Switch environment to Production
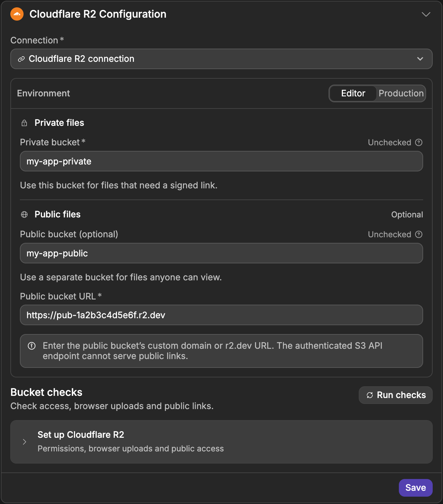Screen dimensions: 443x504 tap(401, 93)
